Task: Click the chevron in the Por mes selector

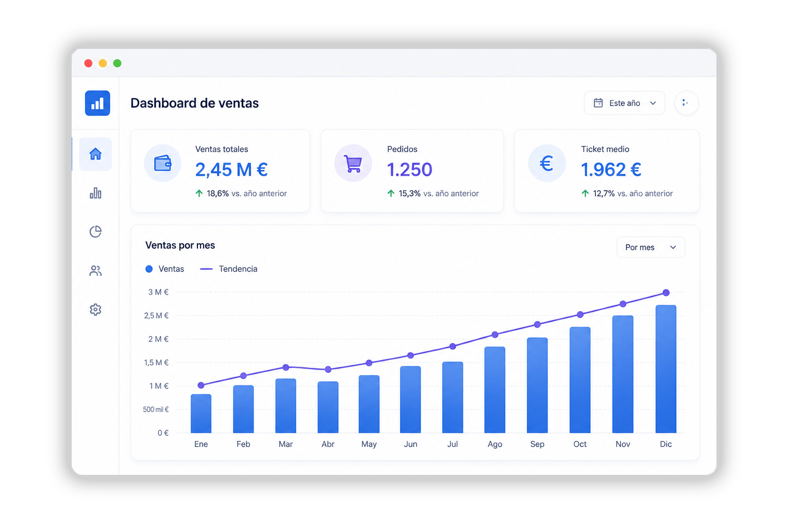Action: 673,247
